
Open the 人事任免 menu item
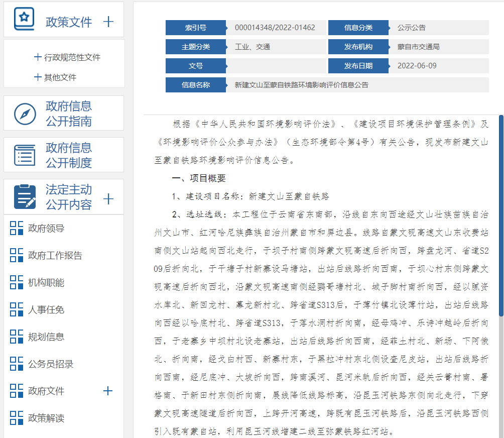[46, 310]
